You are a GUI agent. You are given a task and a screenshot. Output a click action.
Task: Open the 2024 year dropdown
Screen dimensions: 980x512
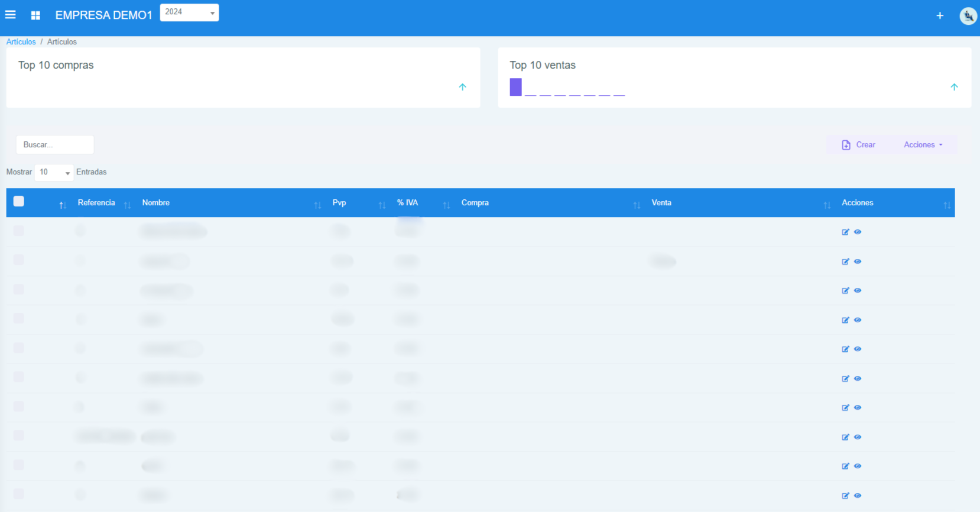coord(189,12)
